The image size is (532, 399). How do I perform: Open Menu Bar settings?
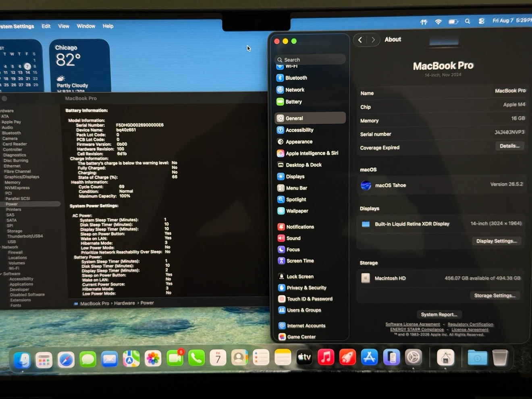pyautogui.click(x=310, y=188)
